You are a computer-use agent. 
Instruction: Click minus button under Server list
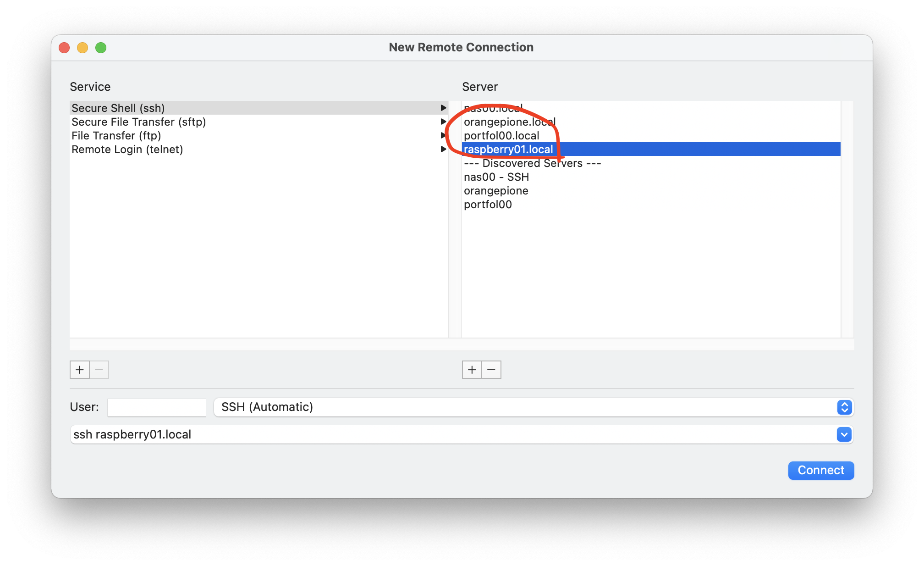point(491,370)
